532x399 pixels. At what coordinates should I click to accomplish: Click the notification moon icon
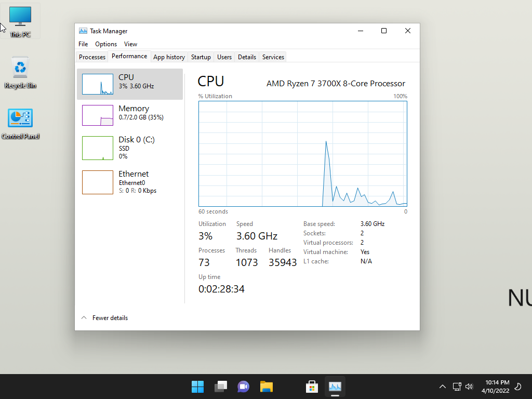pos(518,387)
